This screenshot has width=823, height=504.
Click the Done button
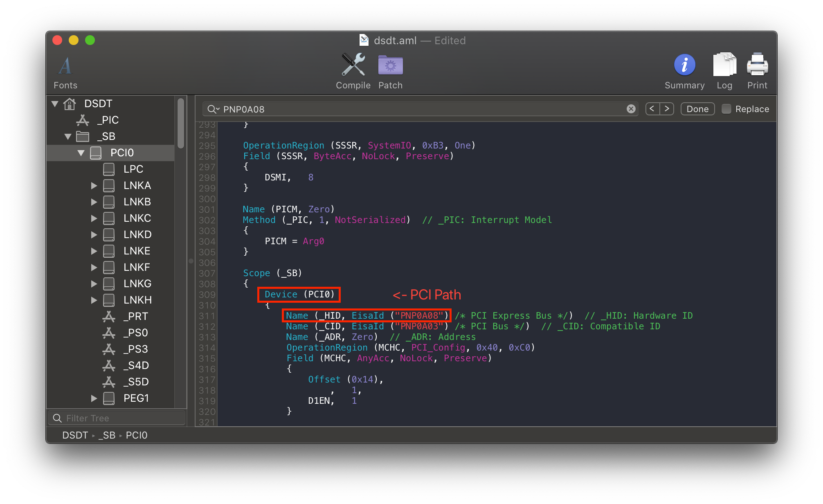pos(697,109)
